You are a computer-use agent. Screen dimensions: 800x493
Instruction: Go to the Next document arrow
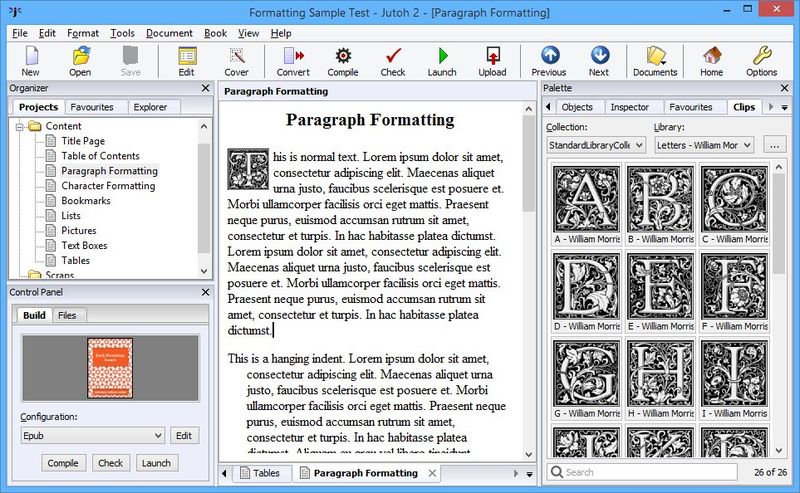599,58
